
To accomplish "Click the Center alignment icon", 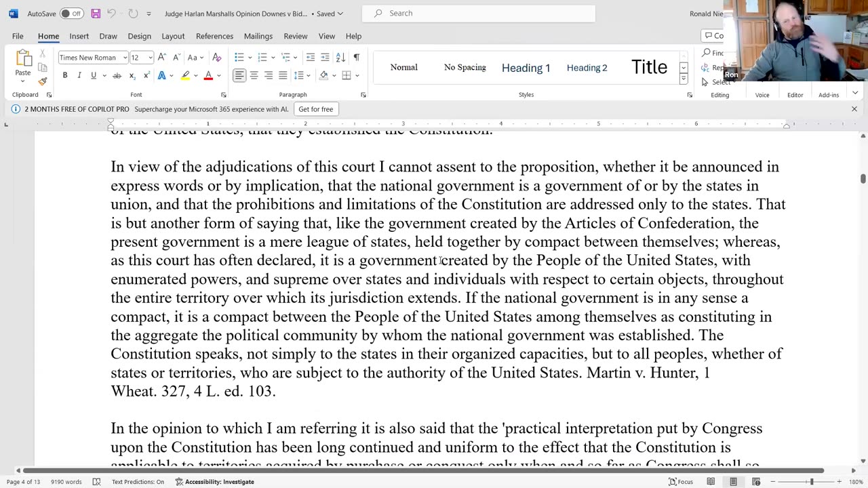I will point(254,75).
